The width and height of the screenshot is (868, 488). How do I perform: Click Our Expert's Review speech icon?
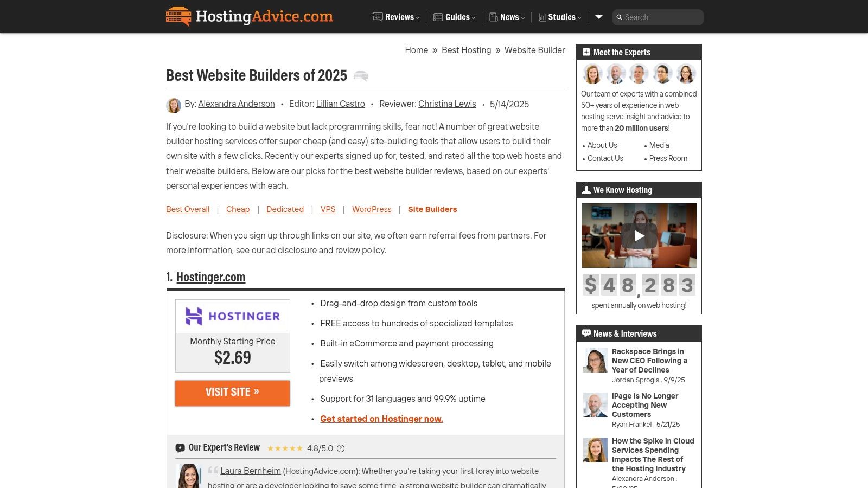click(180, 448)
